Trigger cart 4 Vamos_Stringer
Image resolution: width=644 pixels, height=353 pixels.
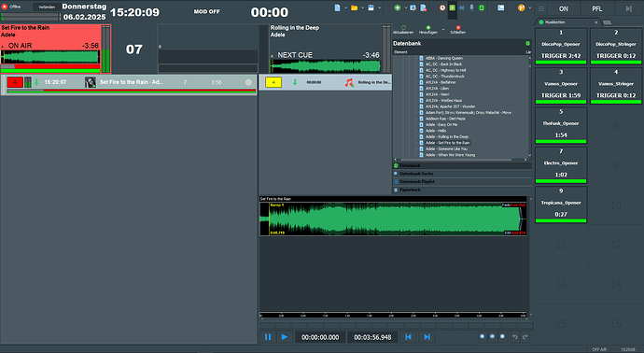tap(616, 86)
